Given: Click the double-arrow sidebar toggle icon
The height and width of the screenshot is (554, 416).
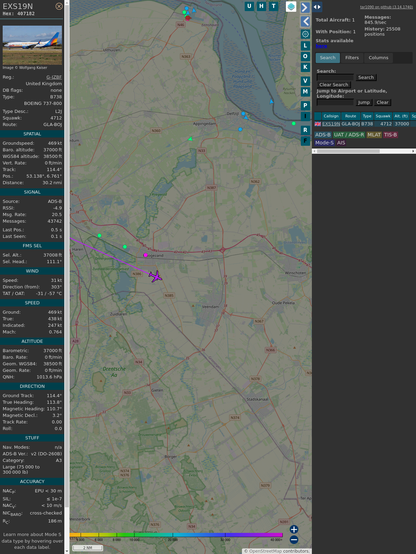Looking at the screenshot, I should click(x=317, y=7).
